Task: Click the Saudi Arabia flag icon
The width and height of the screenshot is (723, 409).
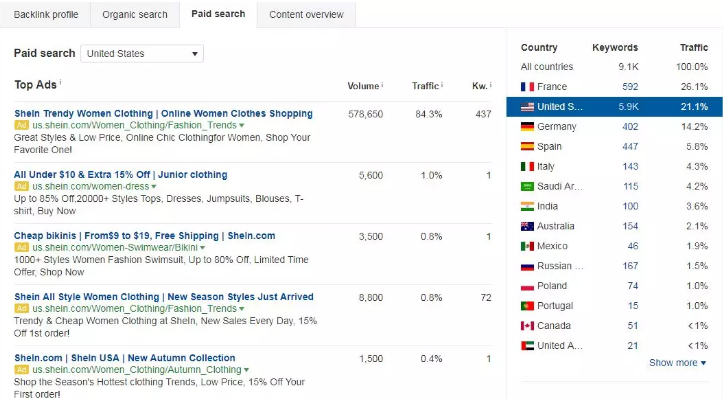Action: [527, 186]
